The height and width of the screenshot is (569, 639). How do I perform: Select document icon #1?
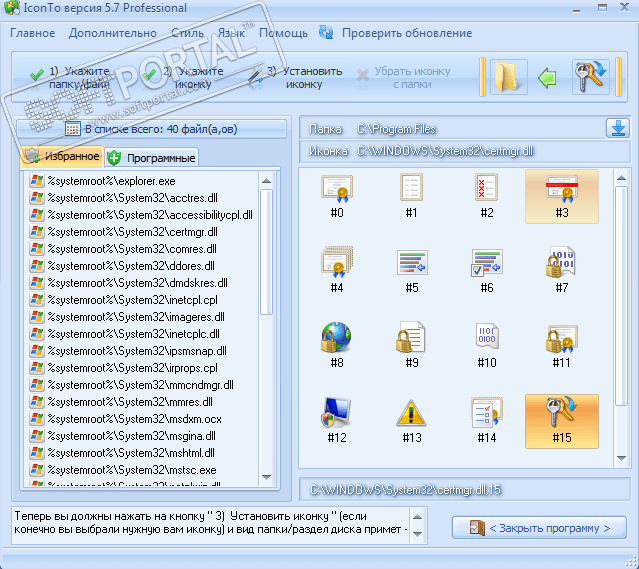[x=412, y=196]
